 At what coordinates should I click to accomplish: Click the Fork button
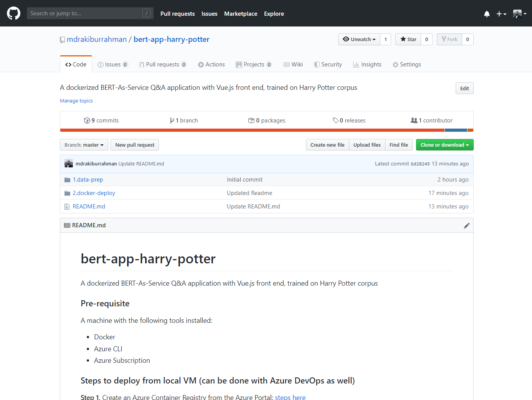(x=449, y=39)
